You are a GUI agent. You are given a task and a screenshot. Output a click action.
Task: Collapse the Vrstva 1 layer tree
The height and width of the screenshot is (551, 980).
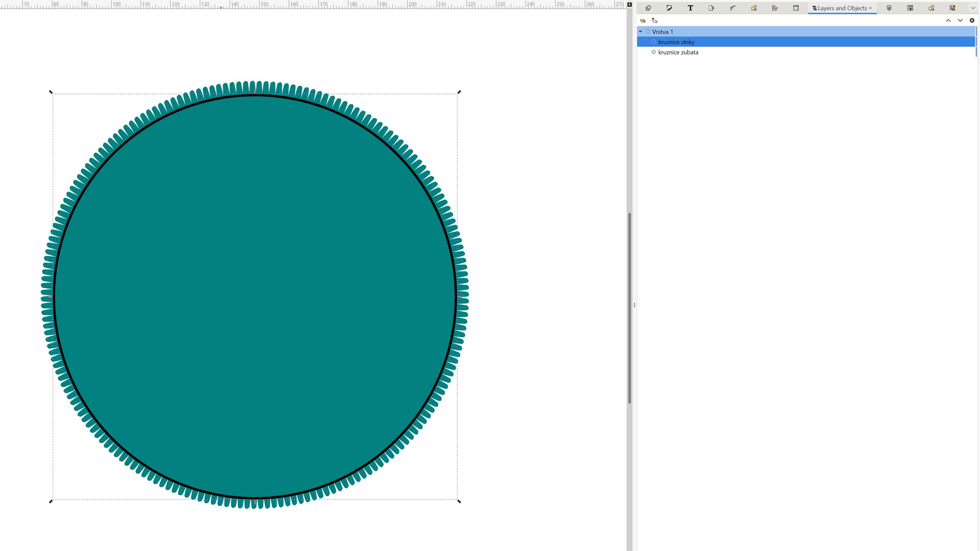(640, 32)
